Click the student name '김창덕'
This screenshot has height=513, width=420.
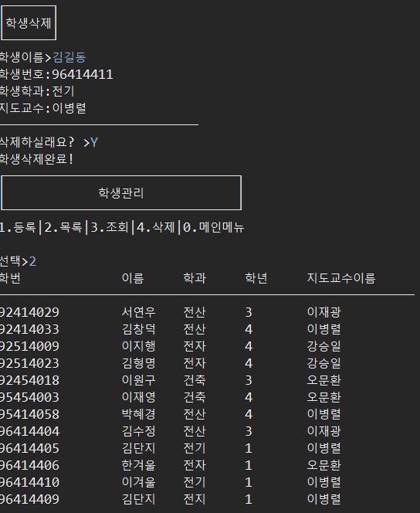pyautogui.click(x=138, y=329)
